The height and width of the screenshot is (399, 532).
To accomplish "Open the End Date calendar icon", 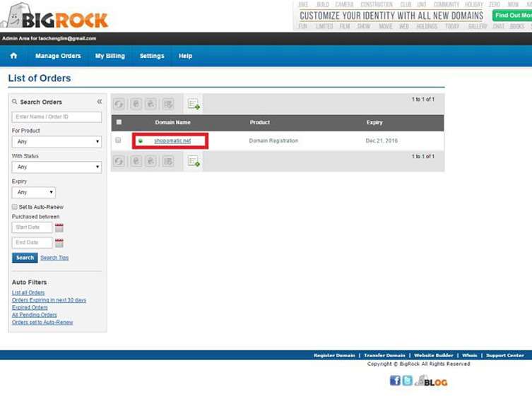I will (x=59, y=243).
